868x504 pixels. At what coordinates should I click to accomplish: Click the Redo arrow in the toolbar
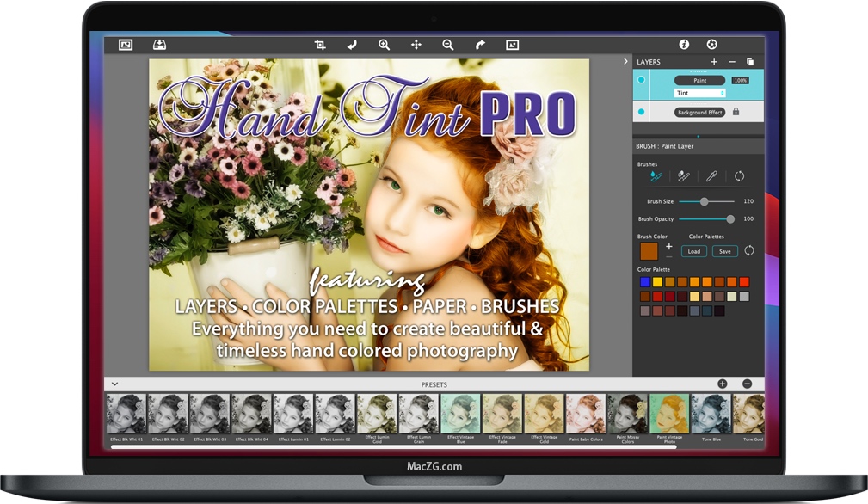coord(479,44)
